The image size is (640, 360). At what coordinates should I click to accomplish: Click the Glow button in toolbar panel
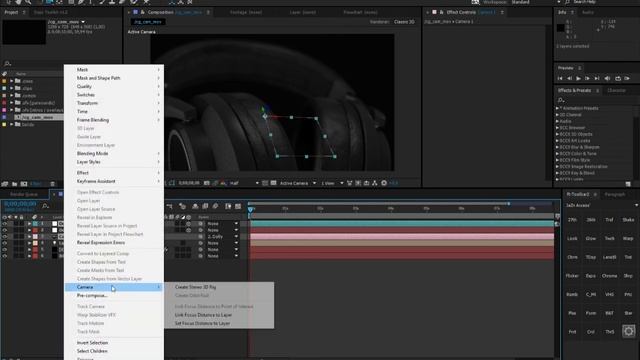click(x=591, y=238)
